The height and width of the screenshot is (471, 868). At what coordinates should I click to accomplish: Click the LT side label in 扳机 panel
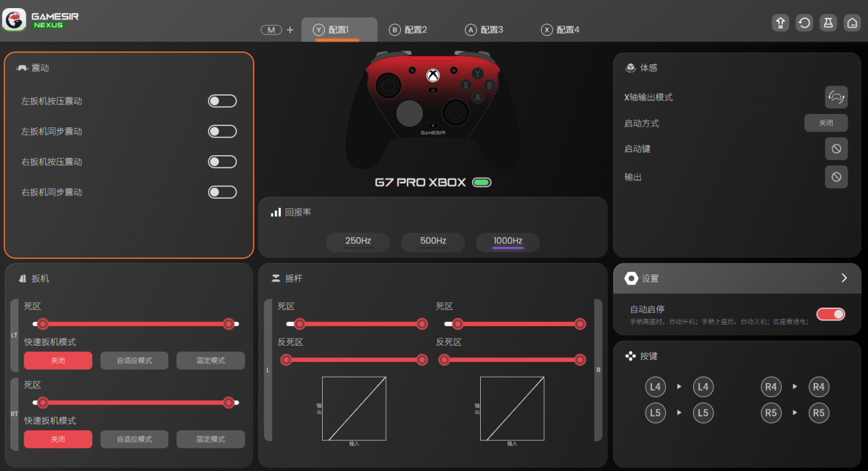tap(14, 335)
